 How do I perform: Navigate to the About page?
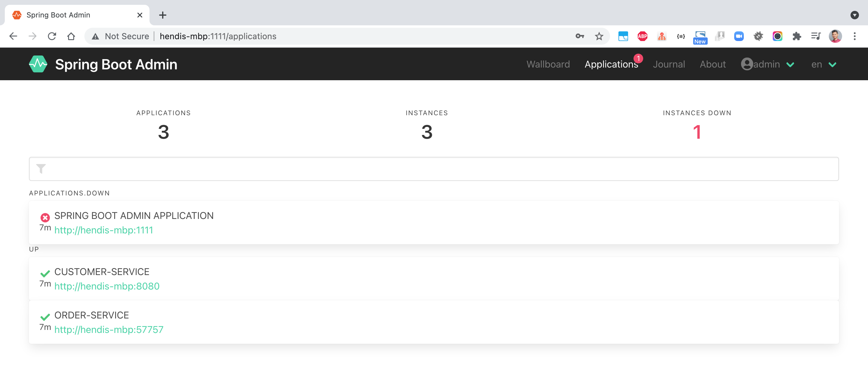point(713,64)
